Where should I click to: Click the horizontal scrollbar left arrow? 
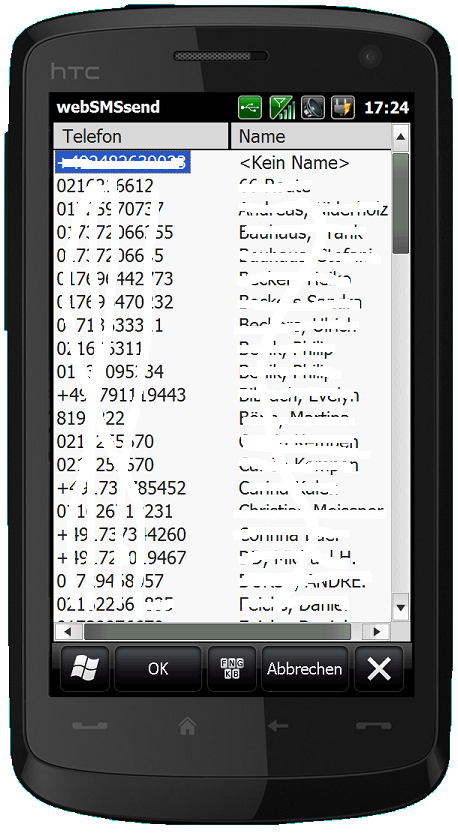point(67,631)
